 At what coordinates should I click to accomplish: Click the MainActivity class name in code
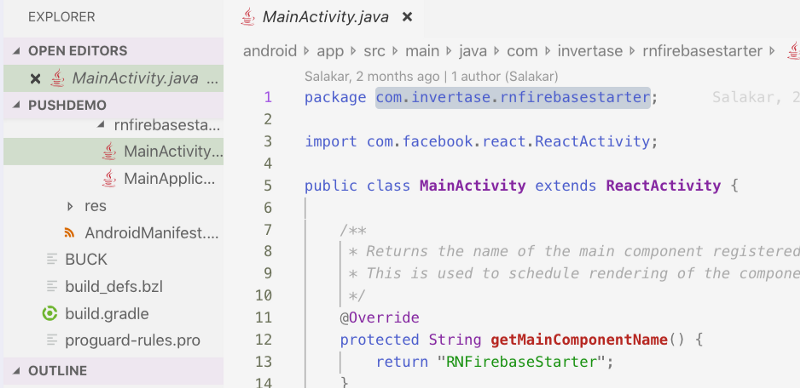coord(472,186)
